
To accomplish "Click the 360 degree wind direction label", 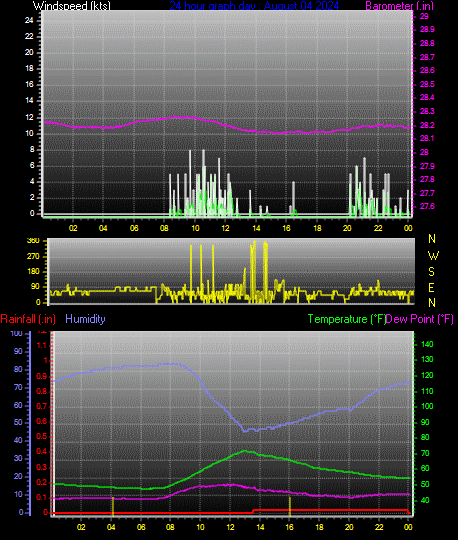I will point(33,241).
